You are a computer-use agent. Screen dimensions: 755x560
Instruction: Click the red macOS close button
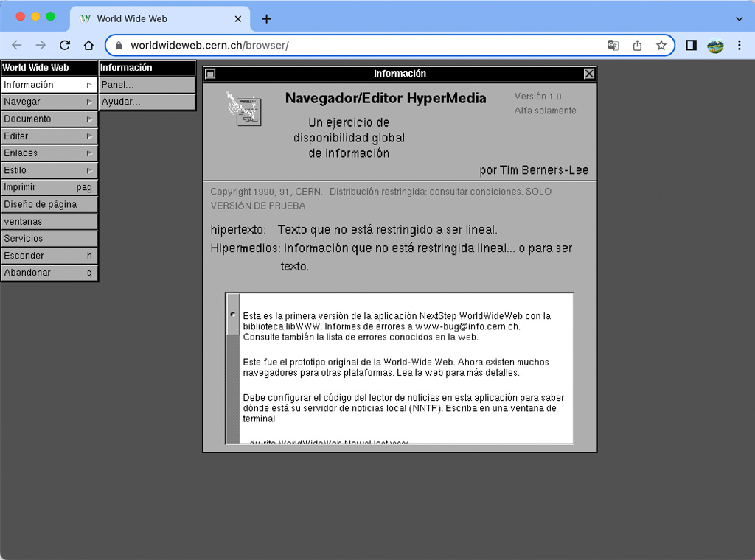[20, 17]
